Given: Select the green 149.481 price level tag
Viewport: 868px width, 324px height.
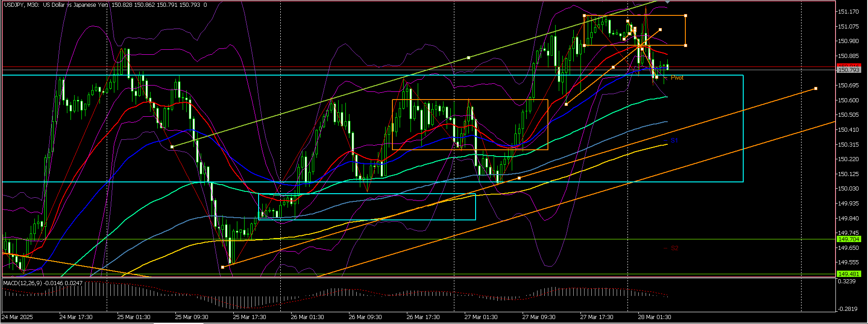Looking at the screenshot, I should click(x=848, y=274).
